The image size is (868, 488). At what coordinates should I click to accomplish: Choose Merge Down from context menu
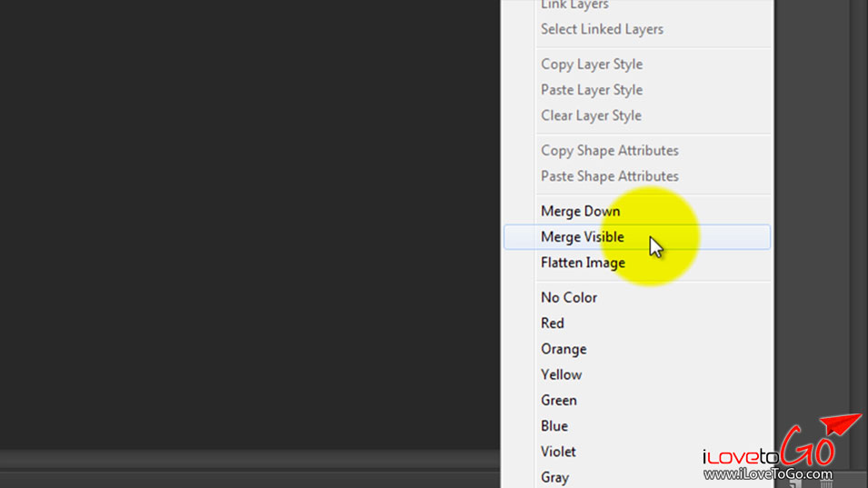coord(636,212)
